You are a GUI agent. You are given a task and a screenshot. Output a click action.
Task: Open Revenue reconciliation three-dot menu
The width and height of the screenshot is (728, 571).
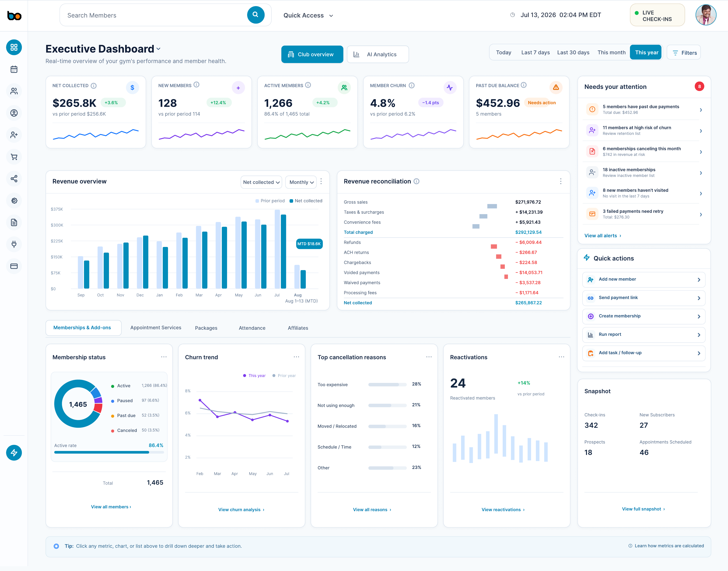561,181
